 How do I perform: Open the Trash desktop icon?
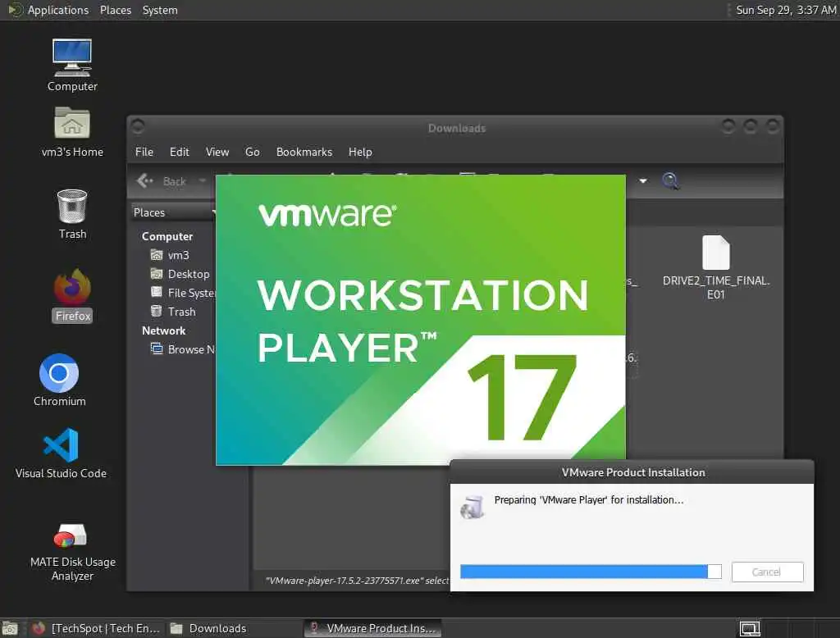coord(72,206)
